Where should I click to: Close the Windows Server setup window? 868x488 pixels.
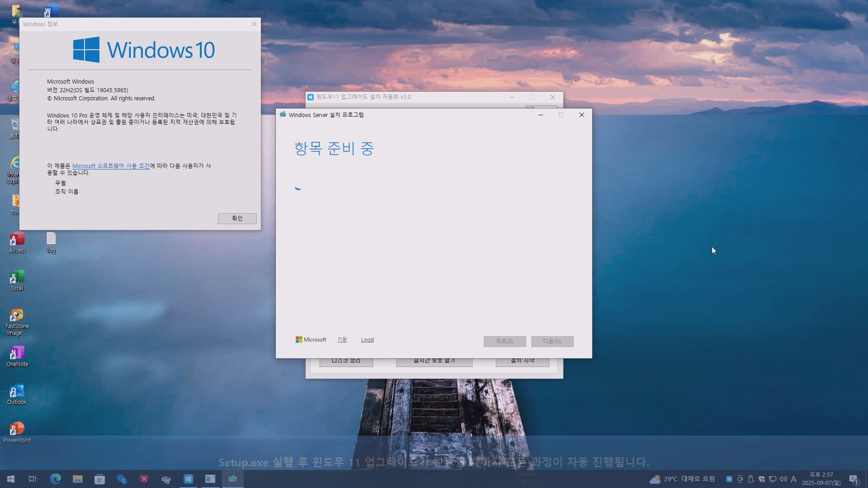pos(582,115)
